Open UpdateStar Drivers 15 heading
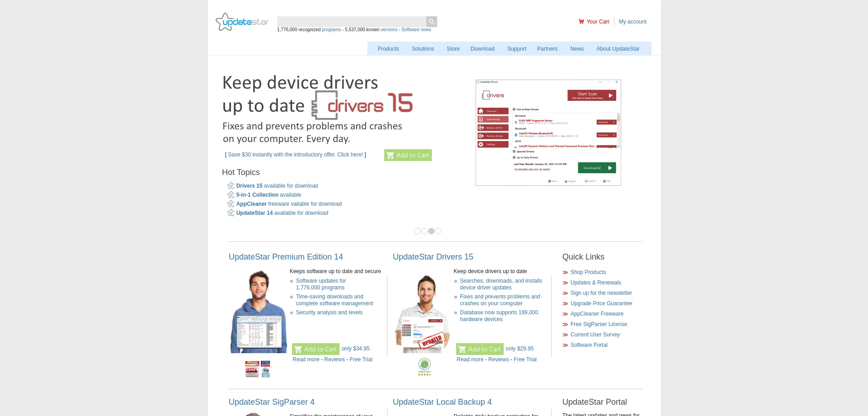 pos(433,257)
